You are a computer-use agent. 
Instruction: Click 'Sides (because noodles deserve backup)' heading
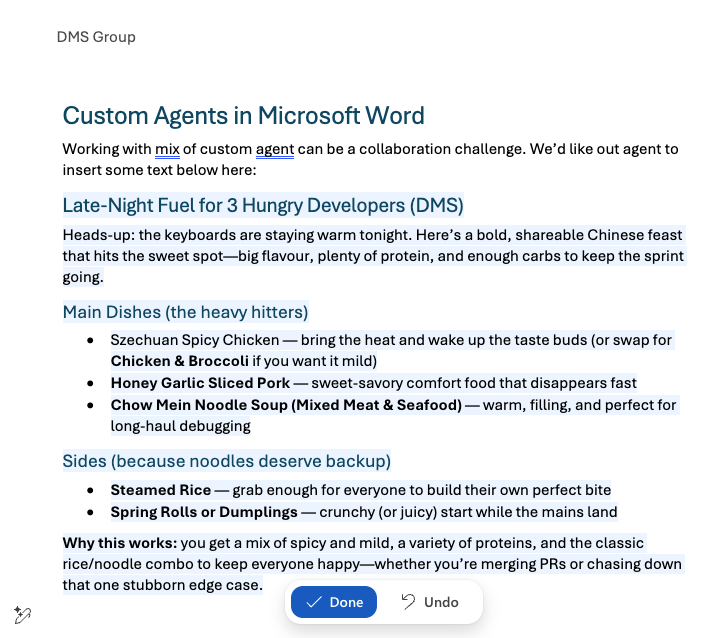[226, 461]
